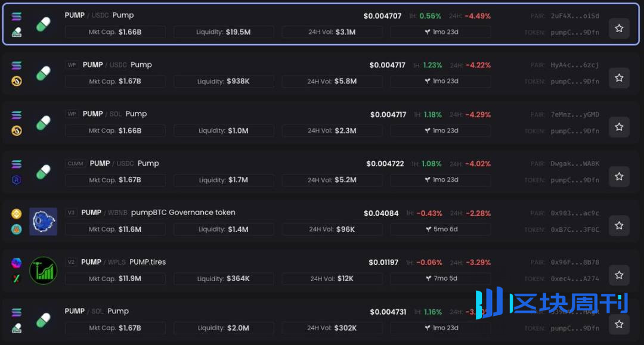Click the V3 badge beside PUMP/WBNB
The image size is (644, 345).
71,213
